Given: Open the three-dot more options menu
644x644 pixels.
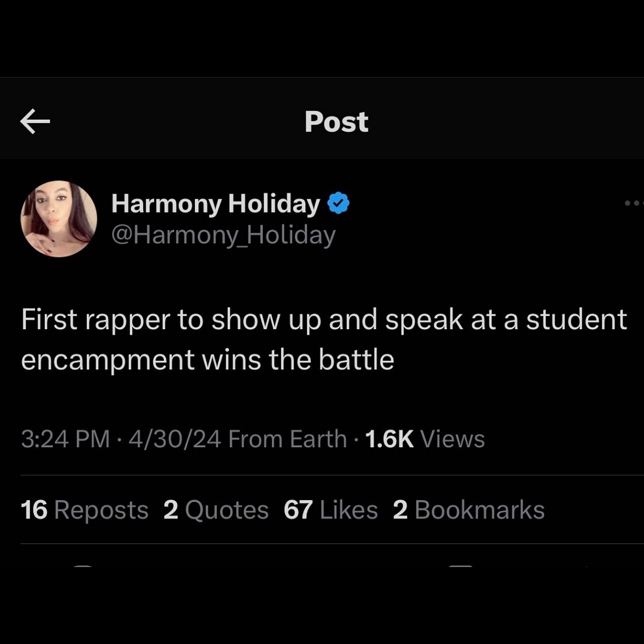Looking at the screenshot, I should click(x=634, y=203).
